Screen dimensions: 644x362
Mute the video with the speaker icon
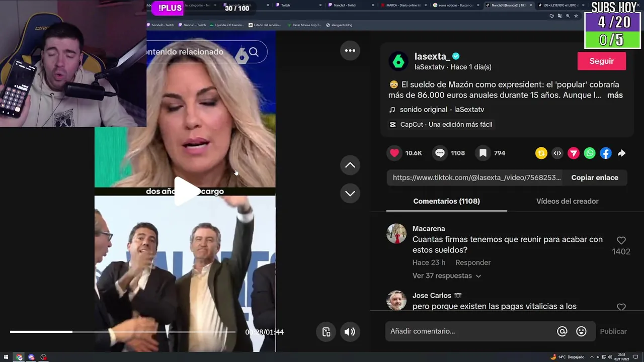[x=350, y=332]
